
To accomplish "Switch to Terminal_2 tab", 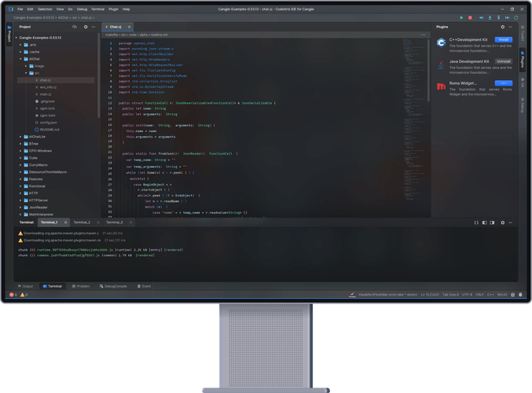I will (x=82, y=222).
